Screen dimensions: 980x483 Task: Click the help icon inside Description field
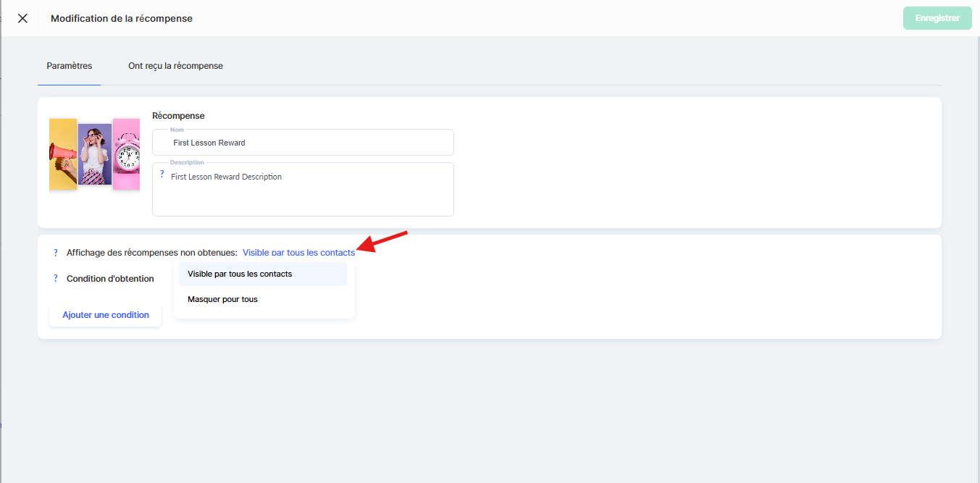pyautogui.click(x=162, y=175)
